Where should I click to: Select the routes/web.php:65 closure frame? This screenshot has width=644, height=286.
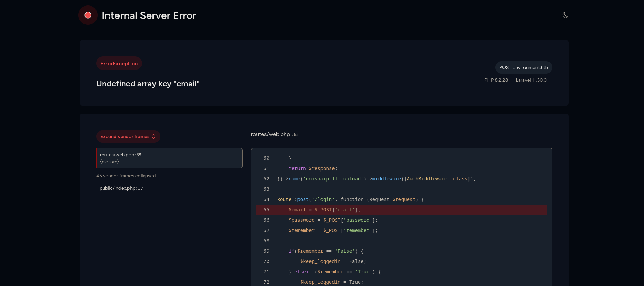click(169, 158)
